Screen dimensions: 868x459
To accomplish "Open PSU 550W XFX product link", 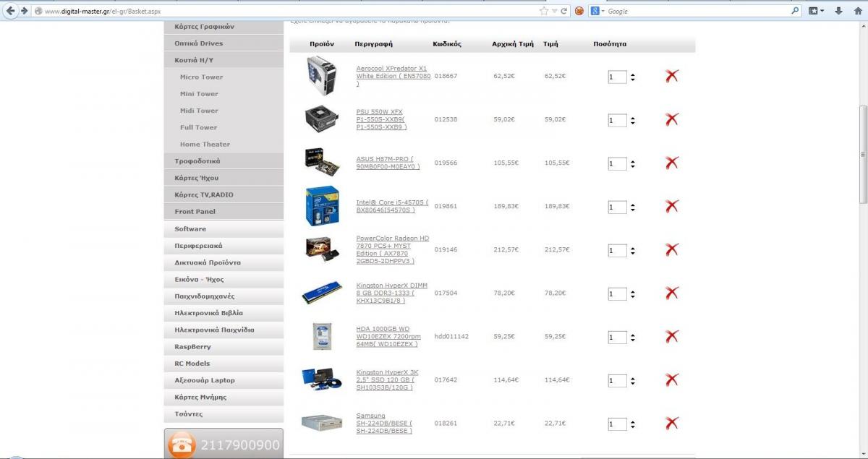I will pos(381,119).
